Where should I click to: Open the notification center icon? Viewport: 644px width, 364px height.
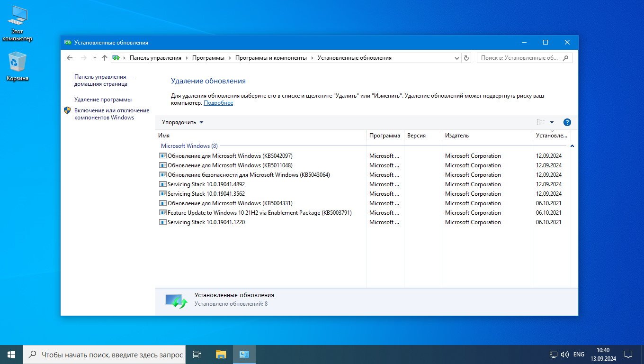click(x=628, y=355)
